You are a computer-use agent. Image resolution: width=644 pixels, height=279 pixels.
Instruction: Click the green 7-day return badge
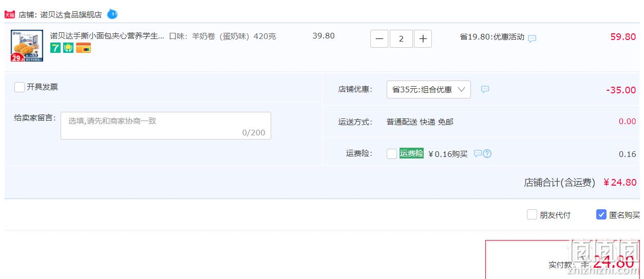55,48
